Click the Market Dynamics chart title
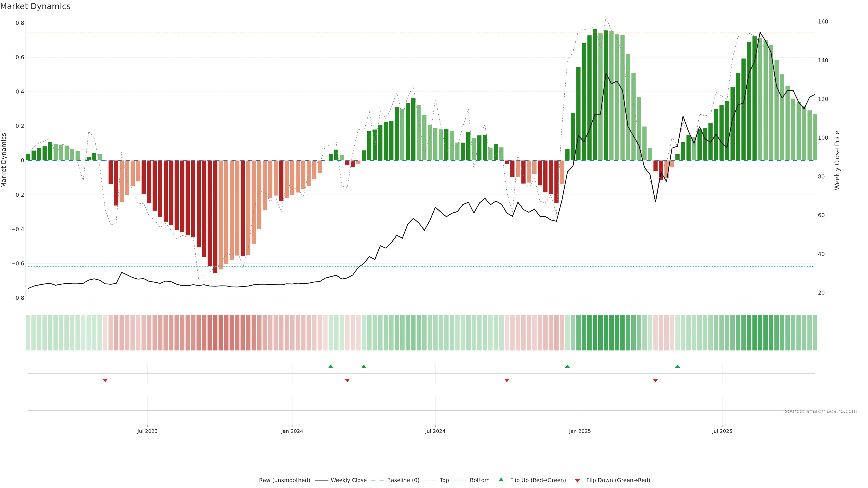This screenshot has height=488, width=868. pos(35,6)
